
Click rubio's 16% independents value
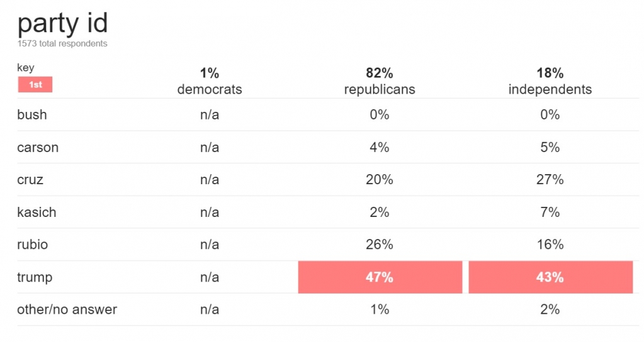(x=550, y=245)
